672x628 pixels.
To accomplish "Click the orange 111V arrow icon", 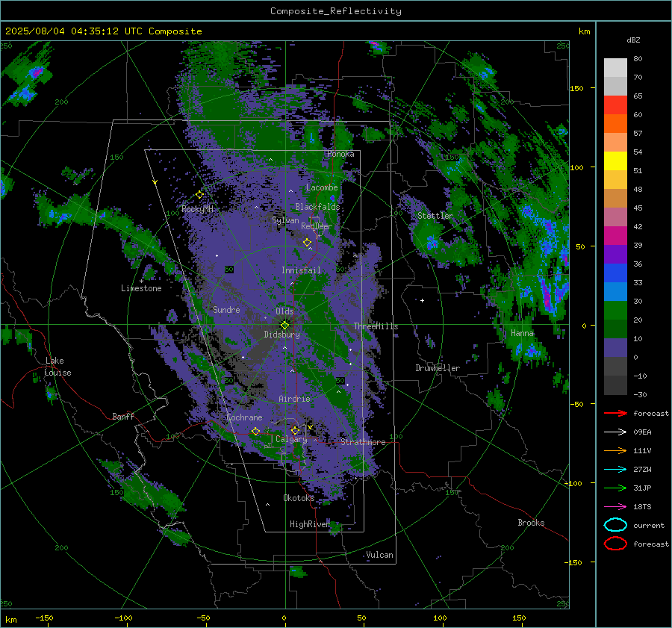I will coord(615,450).
